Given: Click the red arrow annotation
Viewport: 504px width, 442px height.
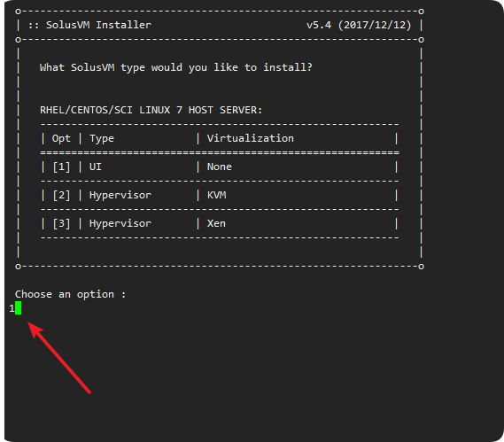Looking at the screenshot, I should click(59, 357).
